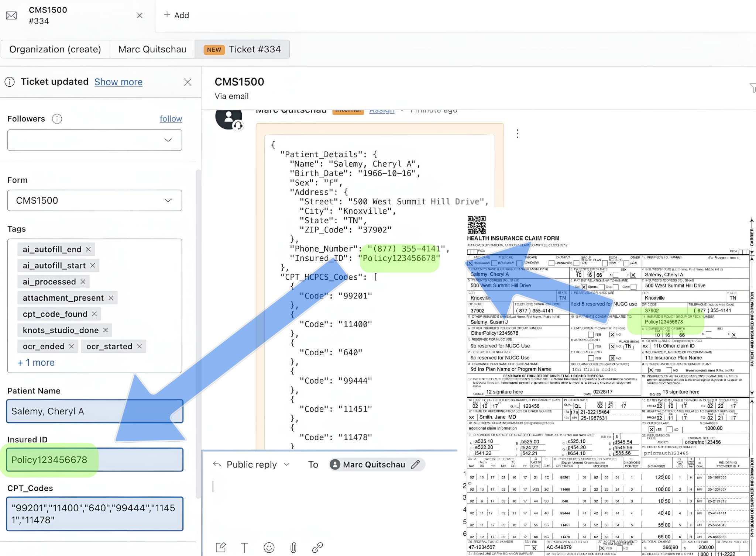
Task: Open the Form CMS1500 dropdown
Action: (168, 200)
